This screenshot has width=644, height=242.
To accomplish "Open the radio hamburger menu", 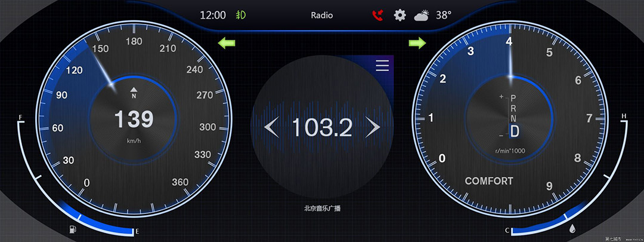I will 382,65.
